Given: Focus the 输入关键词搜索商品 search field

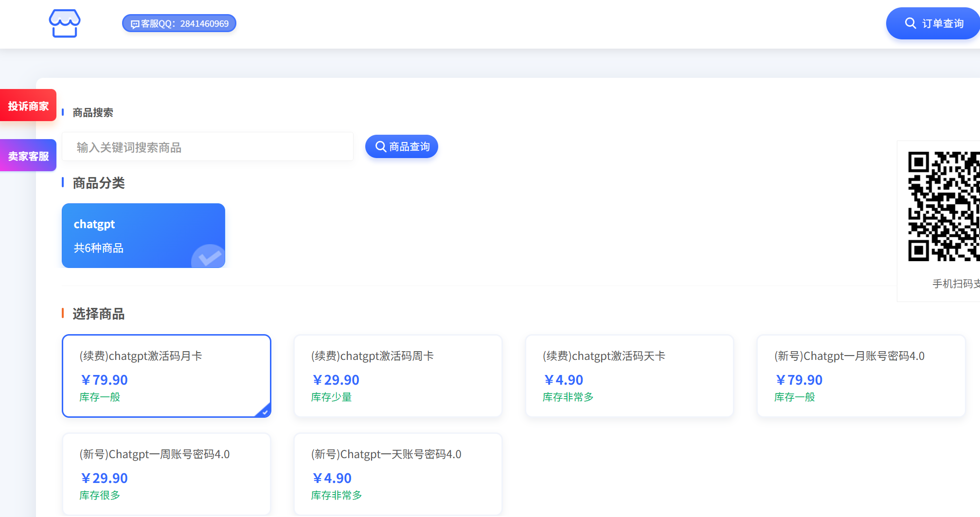Looking at the screenshot, I should click(208, 147).
